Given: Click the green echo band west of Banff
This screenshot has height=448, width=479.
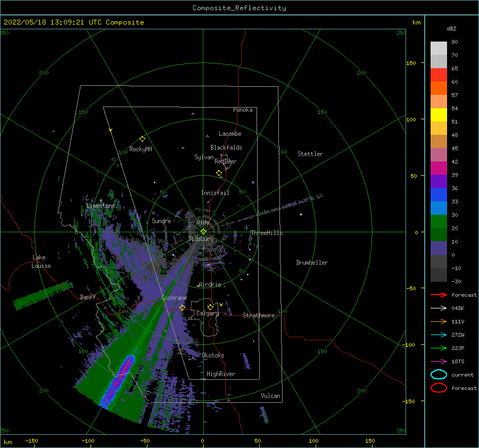Looking at the screenshot, I should coord(43,295).
